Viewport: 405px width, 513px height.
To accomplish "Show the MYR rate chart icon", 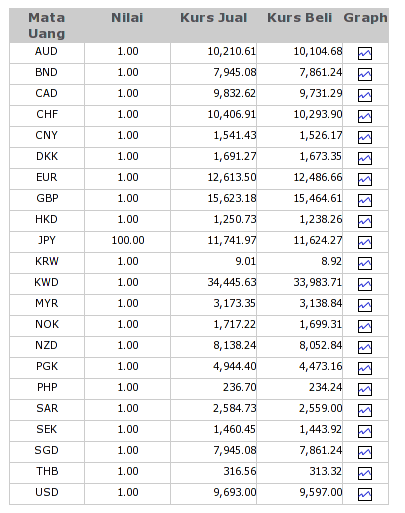I will click(x=365, y=305).
